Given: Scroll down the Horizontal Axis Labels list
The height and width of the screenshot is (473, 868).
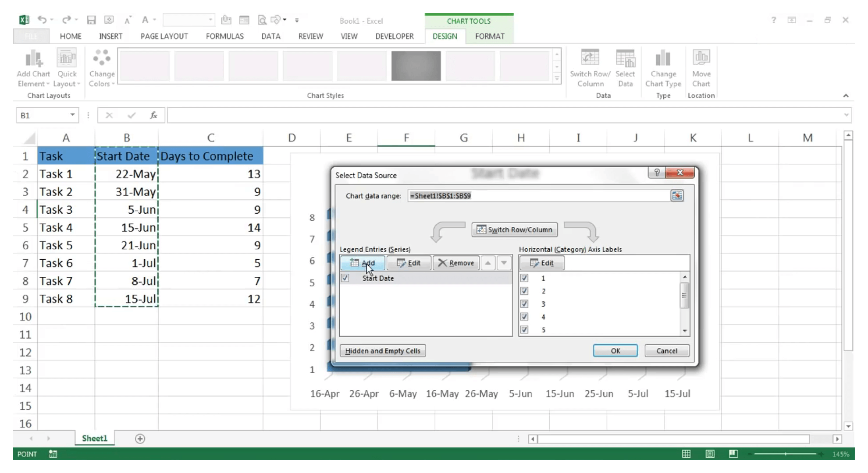Looking at the screenshot, I should [686, 330].
